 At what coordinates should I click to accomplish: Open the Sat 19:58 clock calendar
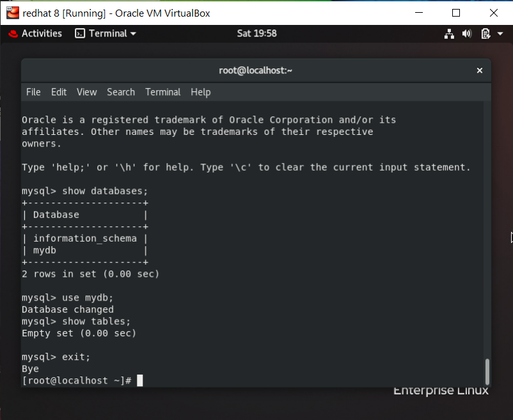(257, 33)
